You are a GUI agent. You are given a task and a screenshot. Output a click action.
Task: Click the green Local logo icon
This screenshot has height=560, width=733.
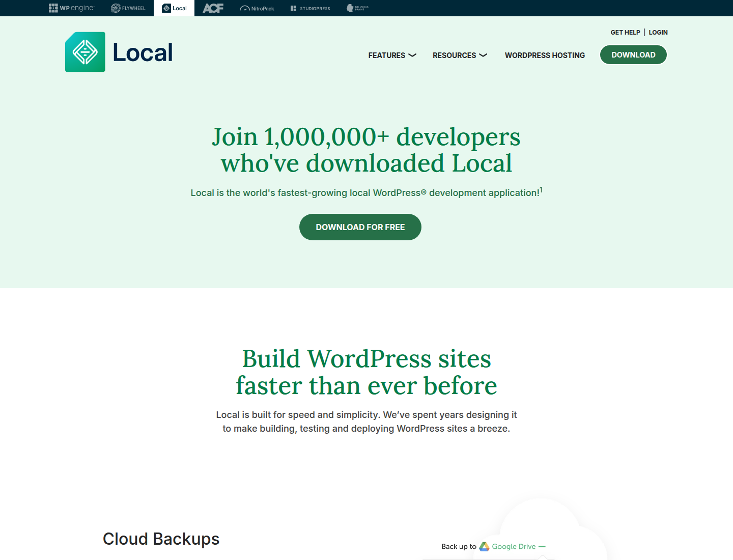[85, 52]
